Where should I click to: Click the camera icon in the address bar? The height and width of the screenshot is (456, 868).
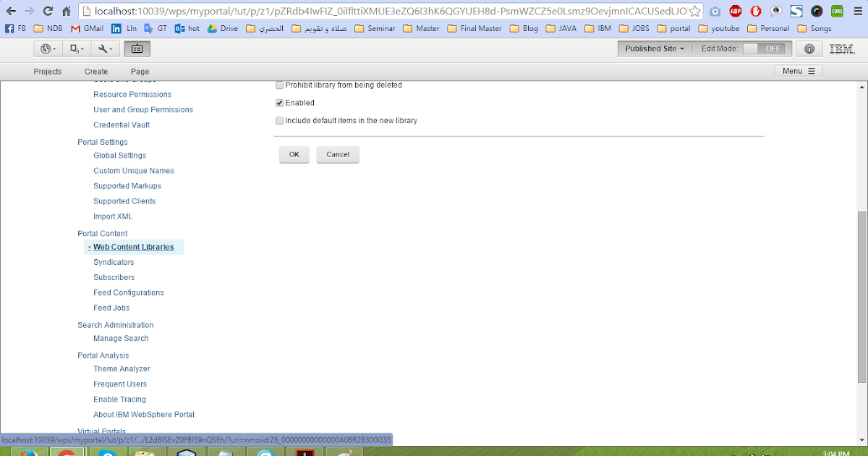point(716,11)
